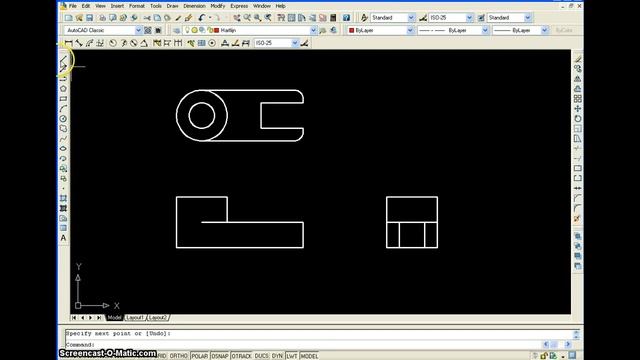This screenshot has width=640, height=360.
Task: Select the Ellipse draw tool
Action: tap(63, 149)
